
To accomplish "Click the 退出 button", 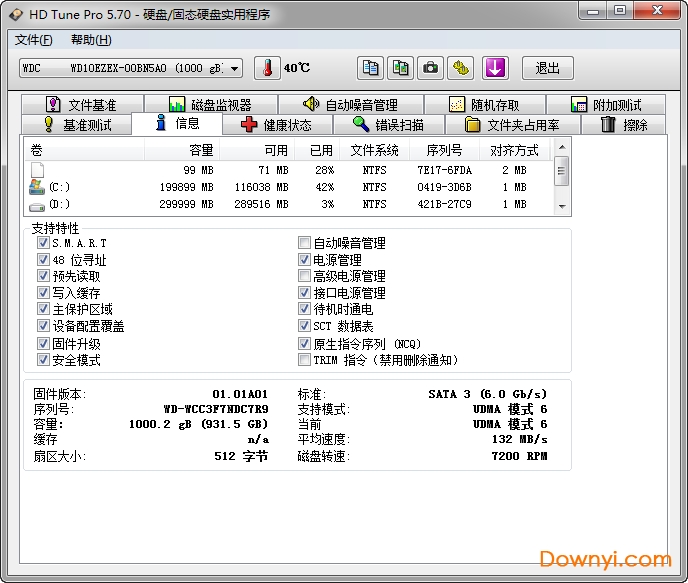I will 547,68.
